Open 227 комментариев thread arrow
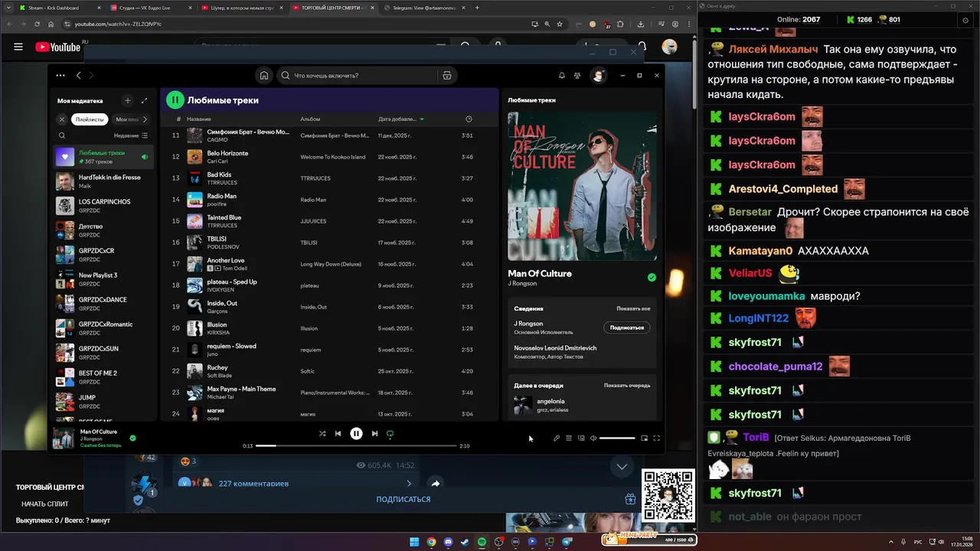The width and height of the screenshot is (980, 551). pos(409,484)
